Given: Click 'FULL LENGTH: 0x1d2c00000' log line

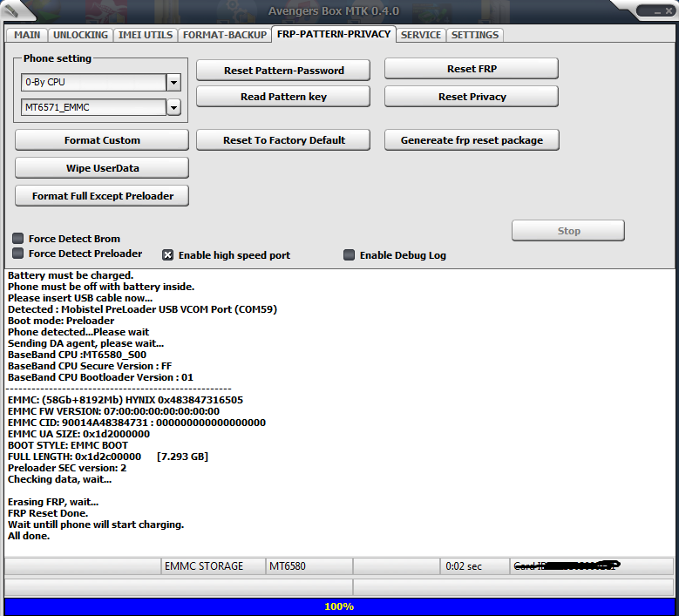Looking at the screenshot, I should tap(108, 457).
